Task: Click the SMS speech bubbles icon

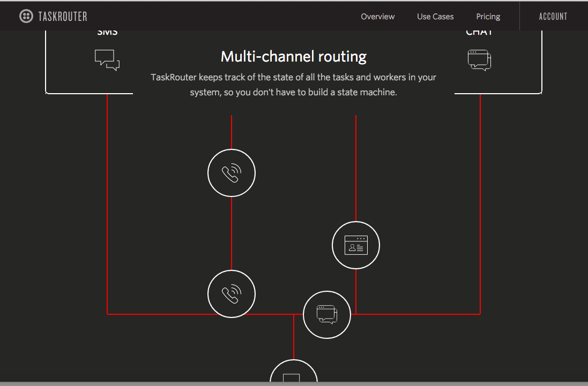Action: [x=107, y=60]
